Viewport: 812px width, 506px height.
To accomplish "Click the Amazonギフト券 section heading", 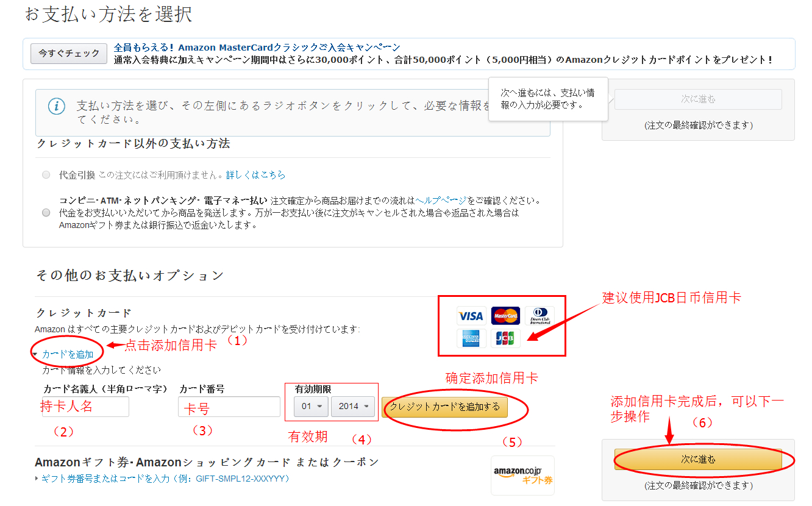I will (x=207, y=462).
